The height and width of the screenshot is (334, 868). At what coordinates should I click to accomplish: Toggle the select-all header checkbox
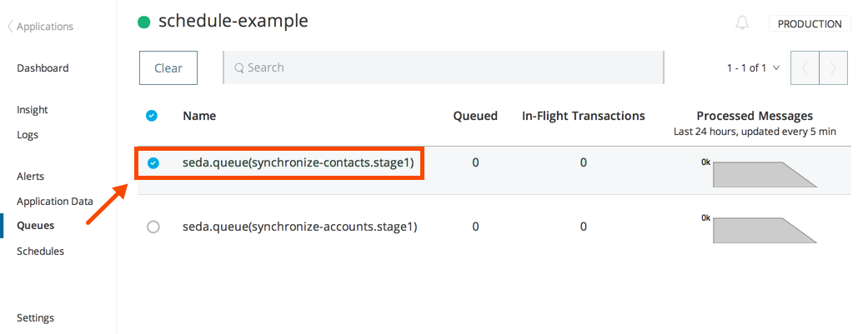(152, 116)
